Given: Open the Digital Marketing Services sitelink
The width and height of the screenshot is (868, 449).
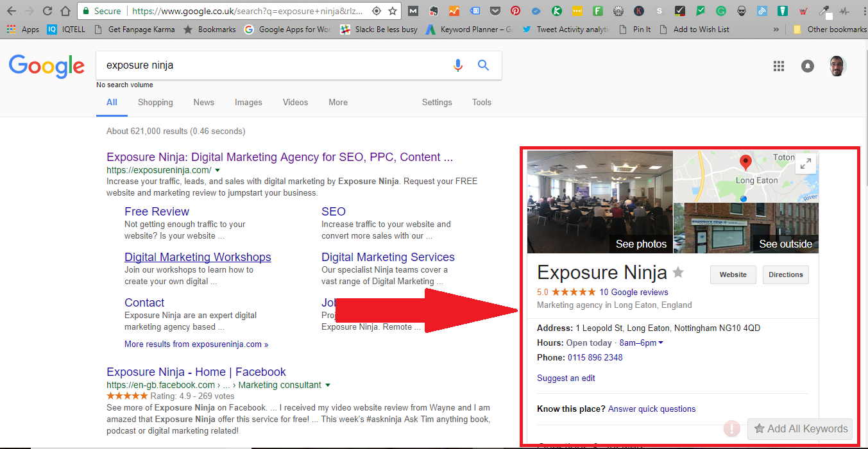Looking at the screenshot, I should [388, 257].
